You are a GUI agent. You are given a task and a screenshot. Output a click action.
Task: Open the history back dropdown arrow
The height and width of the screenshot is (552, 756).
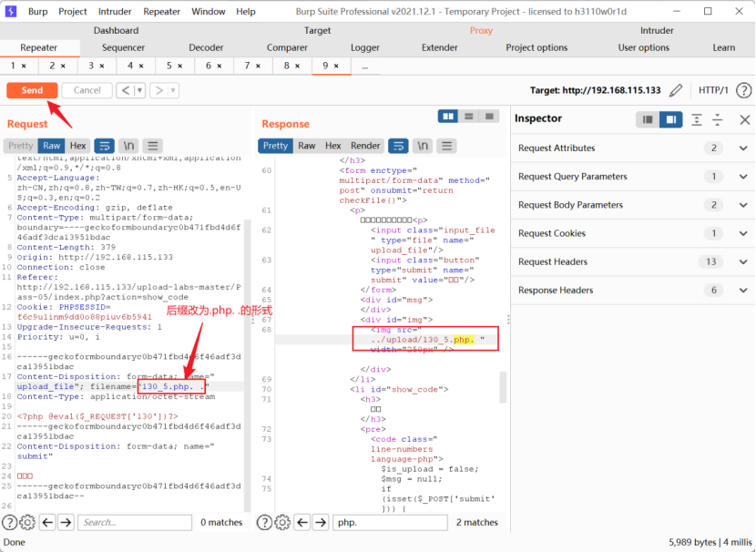[140, 90]
